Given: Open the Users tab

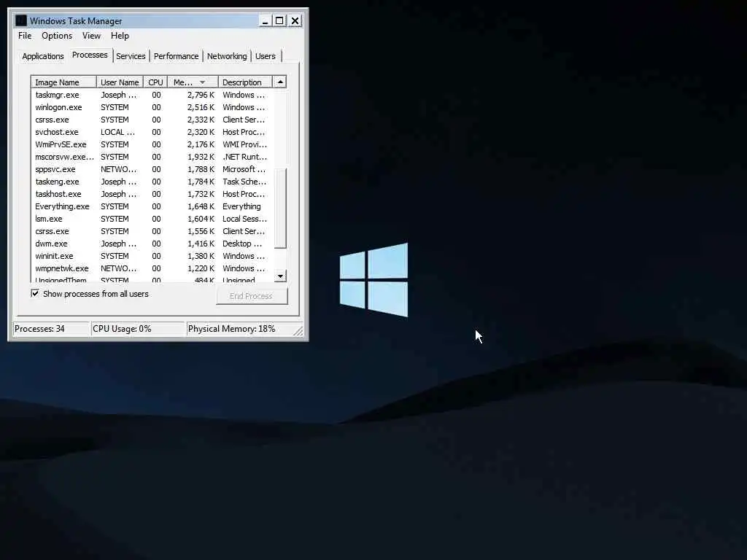Looking at the screenshot, I should [266, 56].
